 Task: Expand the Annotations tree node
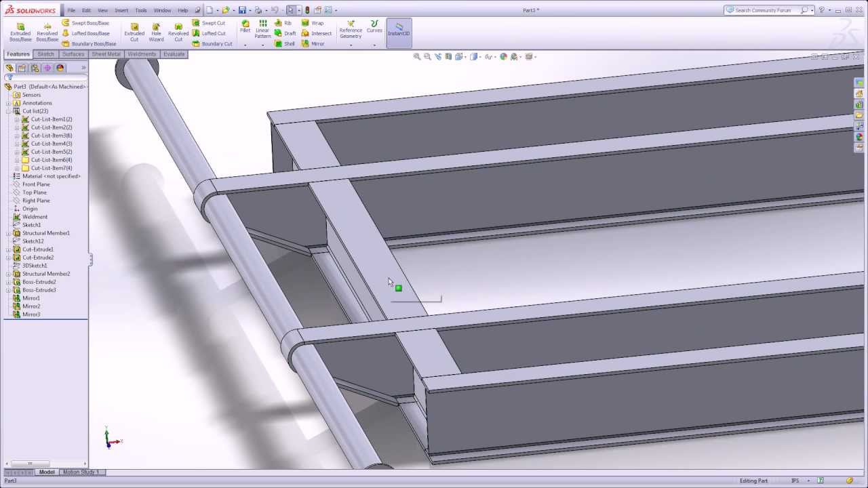point(8,103)
